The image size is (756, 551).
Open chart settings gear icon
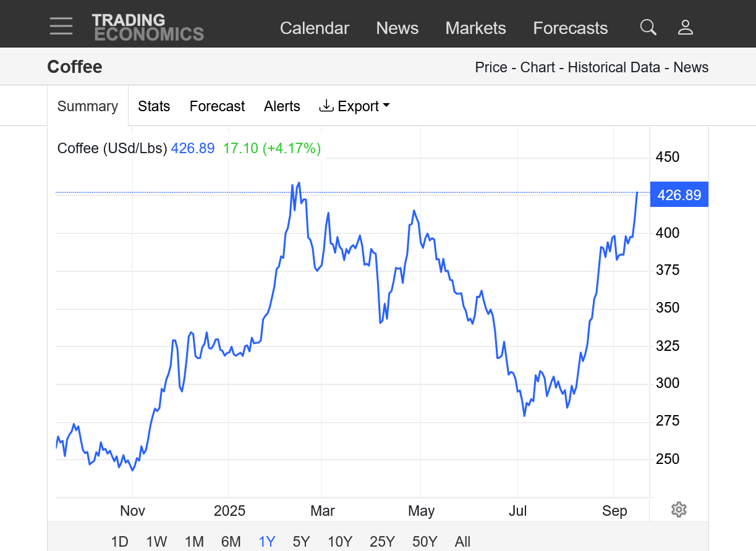(678, 510)
